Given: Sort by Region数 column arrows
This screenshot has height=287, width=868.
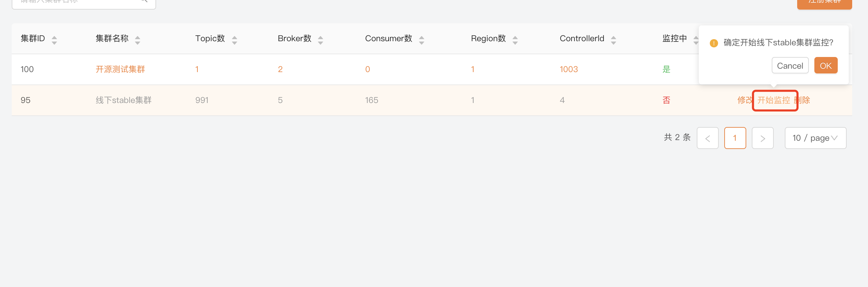Looking at the screenshot, I should tap(515, 40).
